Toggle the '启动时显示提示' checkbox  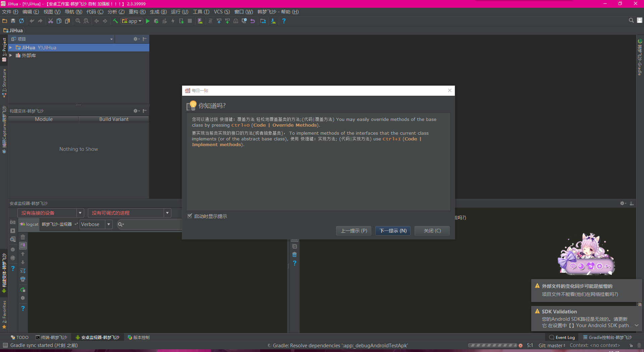point(190,216)
